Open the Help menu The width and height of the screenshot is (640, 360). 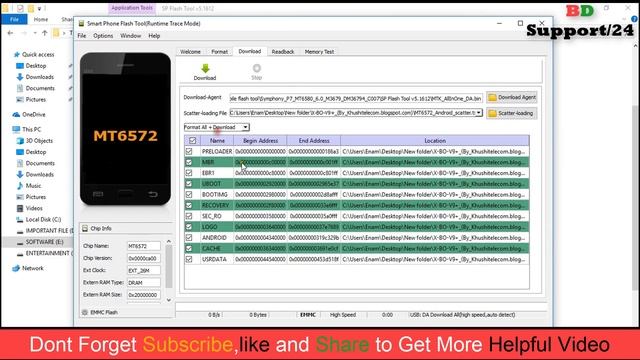[x=154, y=36]
